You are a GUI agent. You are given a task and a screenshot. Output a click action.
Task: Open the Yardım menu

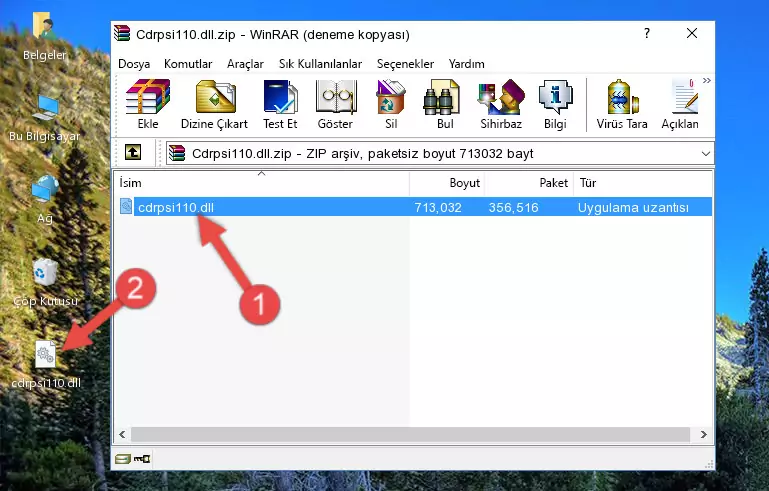tap(466, 64)
